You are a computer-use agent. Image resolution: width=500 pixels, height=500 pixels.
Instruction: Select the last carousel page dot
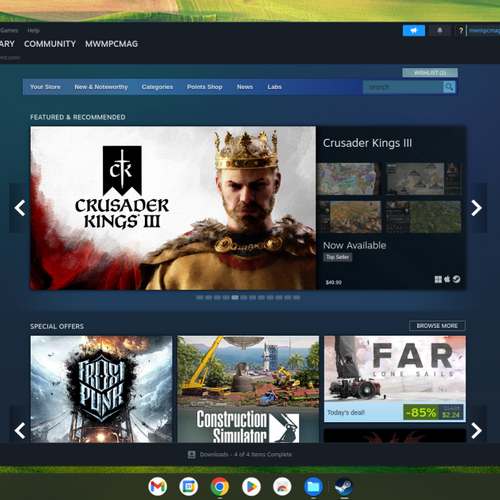coord(296,297)
